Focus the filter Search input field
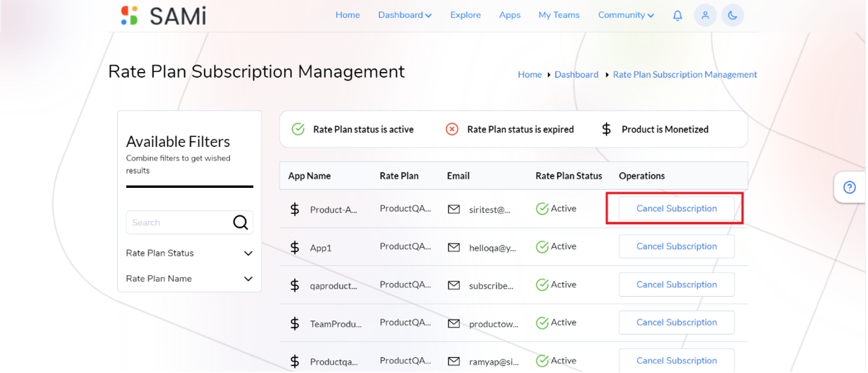The width and height of the screenshot is (868, 373). pyautogui.click(x=179, y=223)
